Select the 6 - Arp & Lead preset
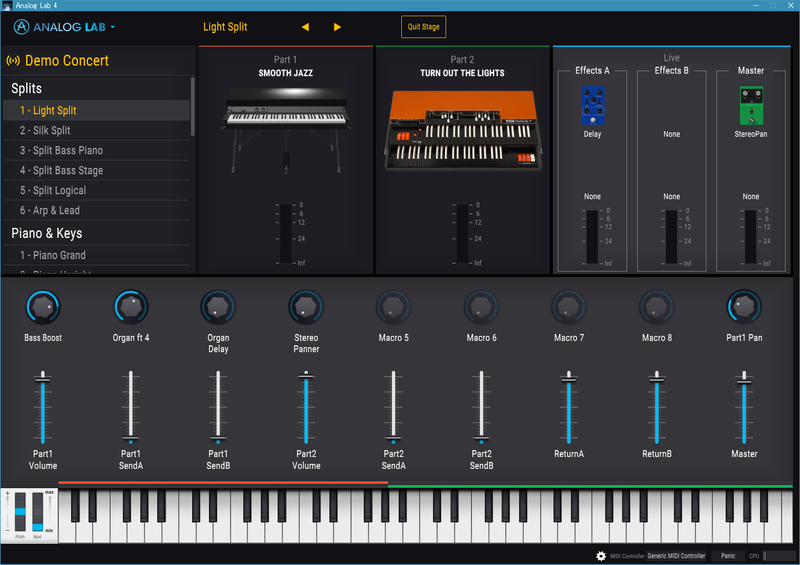The height and width of the screenshot is (565, 800). click(x=96, y=210)
